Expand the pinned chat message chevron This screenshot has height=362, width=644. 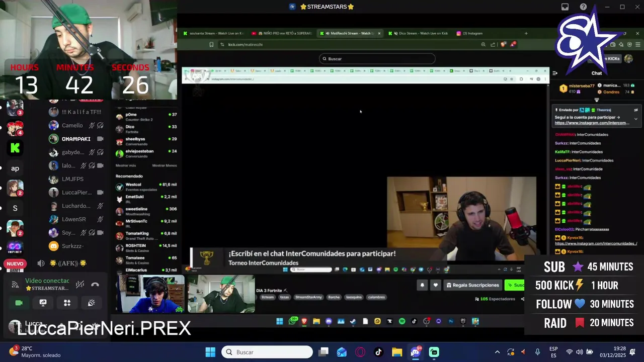coord(636,119)
